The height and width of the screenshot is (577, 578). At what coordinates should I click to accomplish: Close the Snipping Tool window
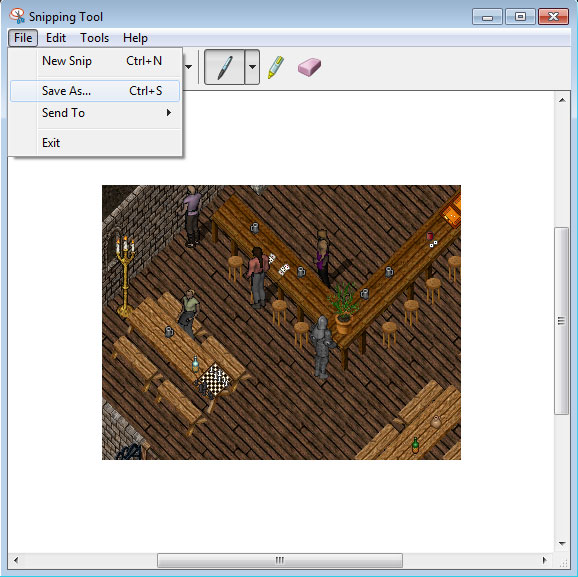(553, 17)
